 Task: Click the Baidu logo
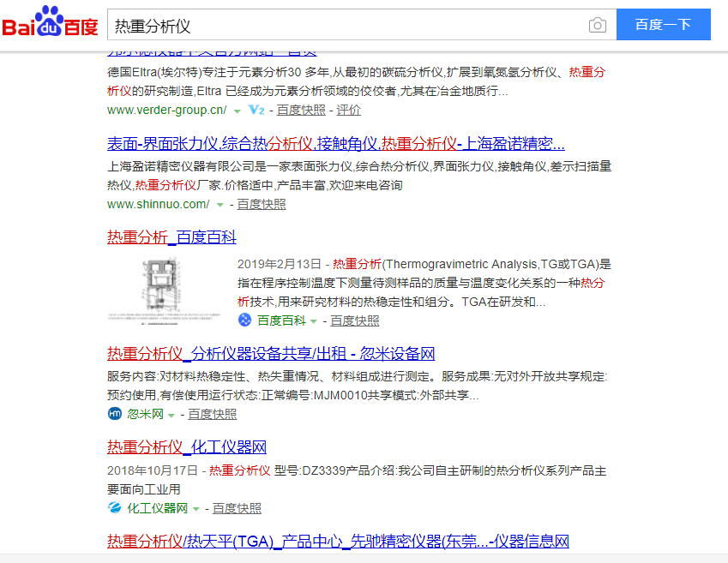(x=50, y=23)
